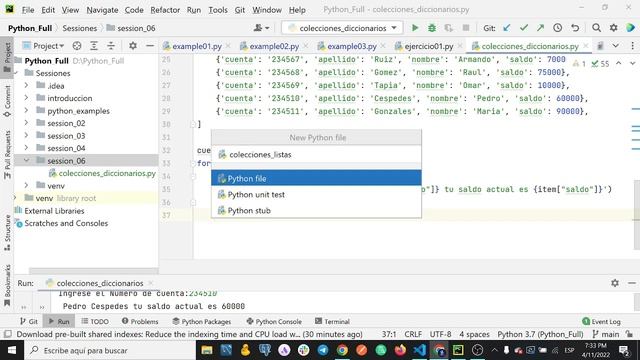Image resolution: width=640 pixels, height=360 pixels.
Task: Open the Bookmarks side tool window
Action: point(7,286)
